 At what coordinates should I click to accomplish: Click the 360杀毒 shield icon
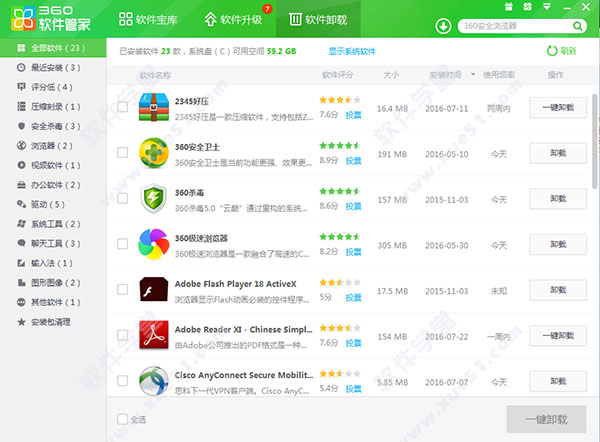click(154, 199)
